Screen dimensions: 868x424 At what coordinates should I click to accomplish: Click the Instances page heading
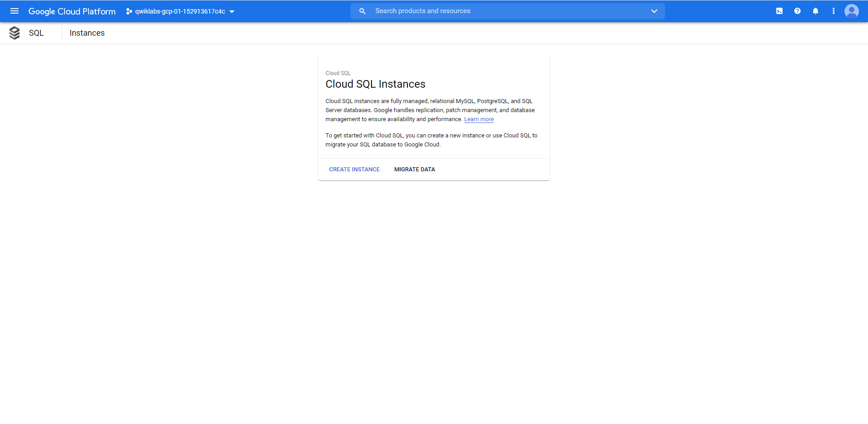tap(87, 33)
